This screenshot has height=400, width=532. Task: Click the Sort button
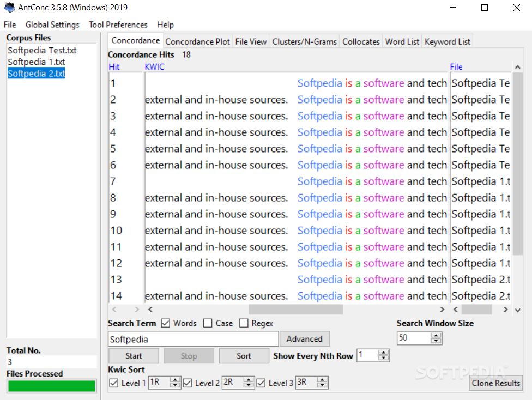[244, 356]
